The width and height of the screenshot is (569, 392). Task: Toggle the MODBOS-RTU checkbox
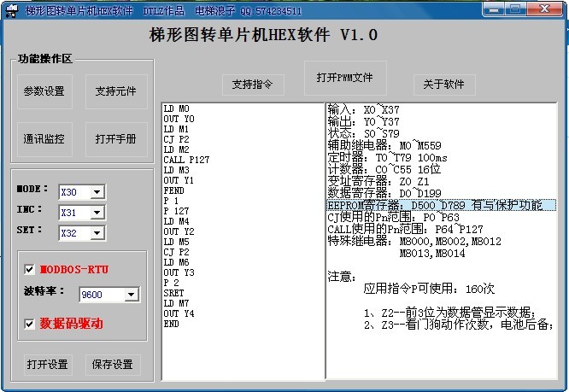tap(31, 269)
